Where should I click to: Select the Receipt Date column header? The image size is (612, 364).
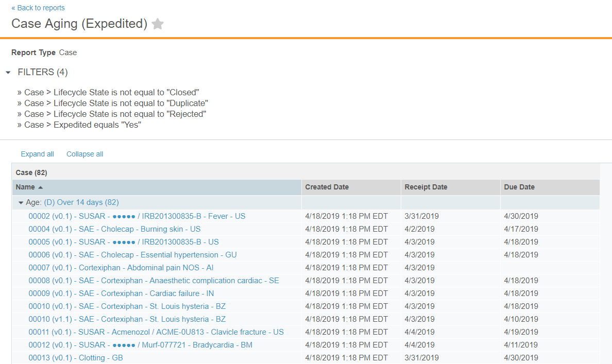click(427, 187)
